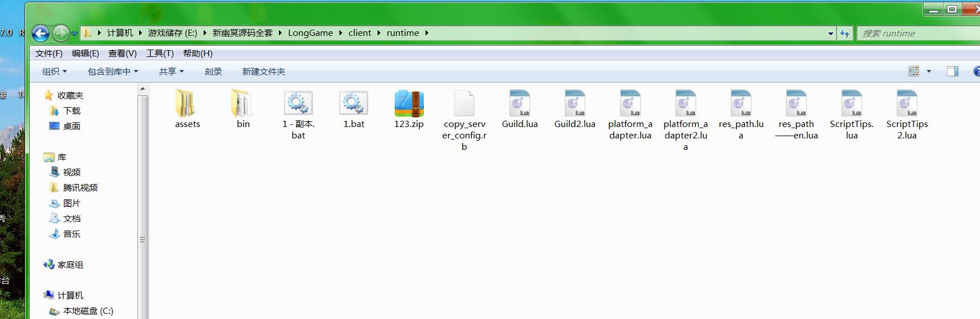This screenshot has width=980, height=319.
Task: Select the 1.bat batch file
Action: coord(354,104)
